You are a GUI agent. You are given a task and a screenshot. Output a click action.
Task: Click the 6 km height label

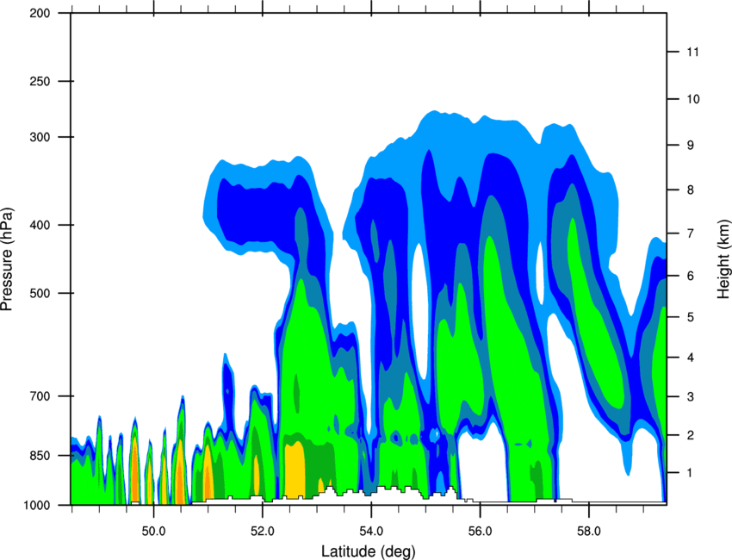pyautogui.click(x=691, y=276)
